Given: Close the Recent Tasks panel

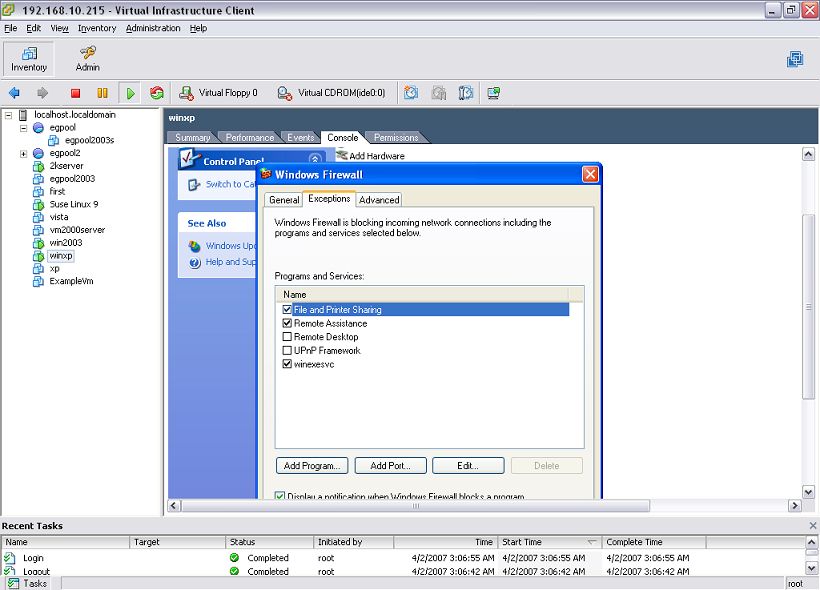Looking at the screenshot, I should [813, 526].
